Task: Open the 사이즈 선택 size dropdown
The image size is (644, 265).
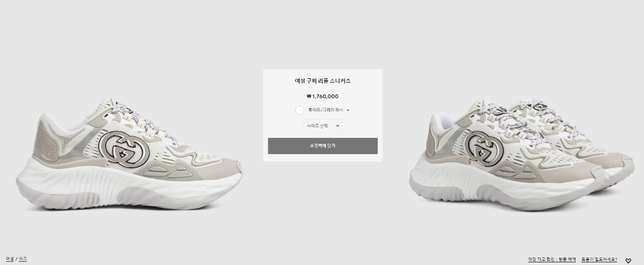Action: click(323, 126)
